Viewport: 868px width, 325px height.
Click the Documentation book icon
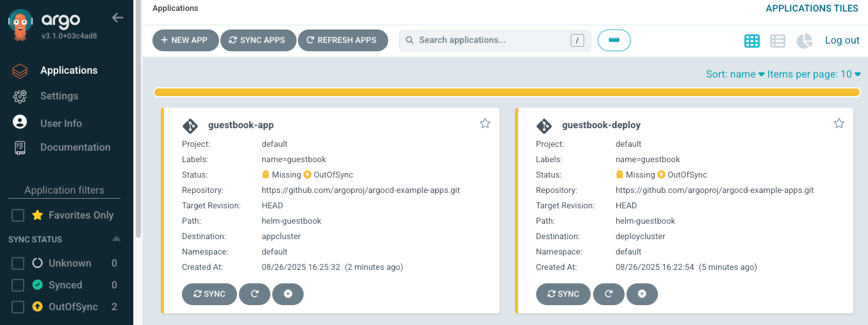20,147
